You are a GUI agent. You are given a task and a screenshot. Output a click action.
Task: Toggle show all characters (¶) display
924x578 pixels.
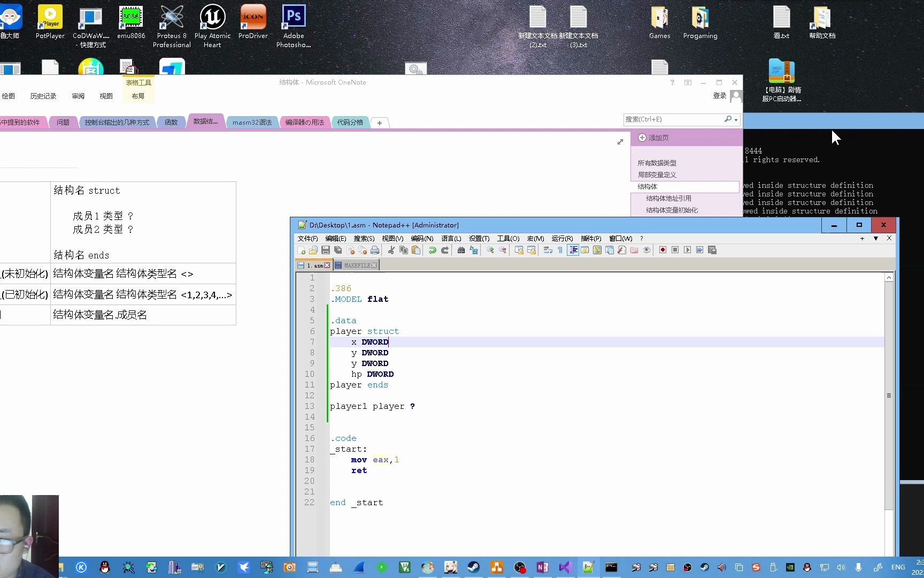[x=560, y=250]
